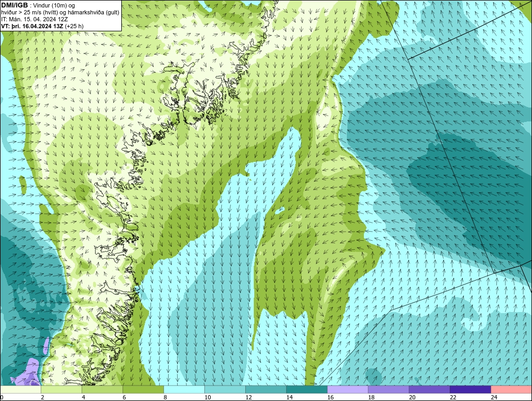Click the 'IT: Mán. 15. 04. 2024 12Z' line
The width and height of the screenshot is (532, 401).
point(34,19)
